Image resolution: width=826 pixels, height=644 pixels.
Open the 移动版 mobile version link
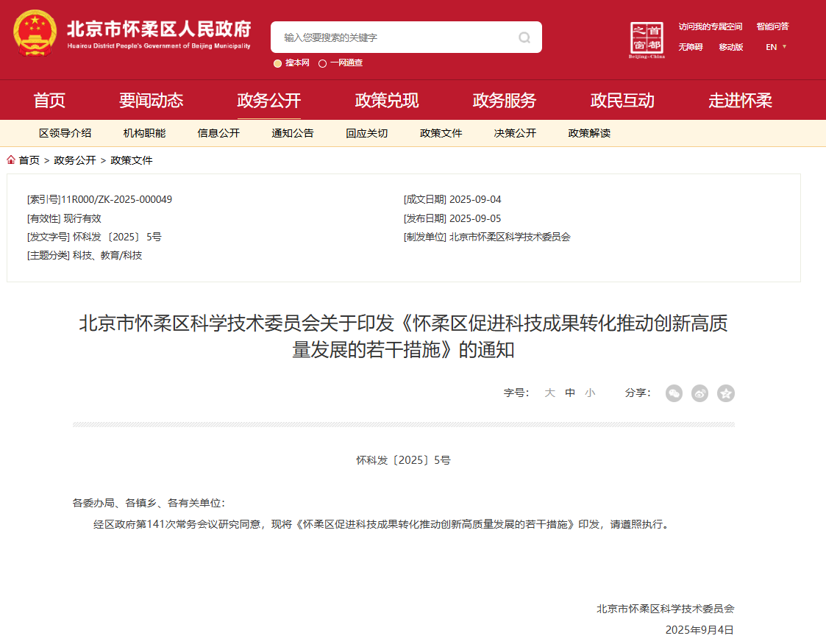pyautogui.click(x=732, y=46)
